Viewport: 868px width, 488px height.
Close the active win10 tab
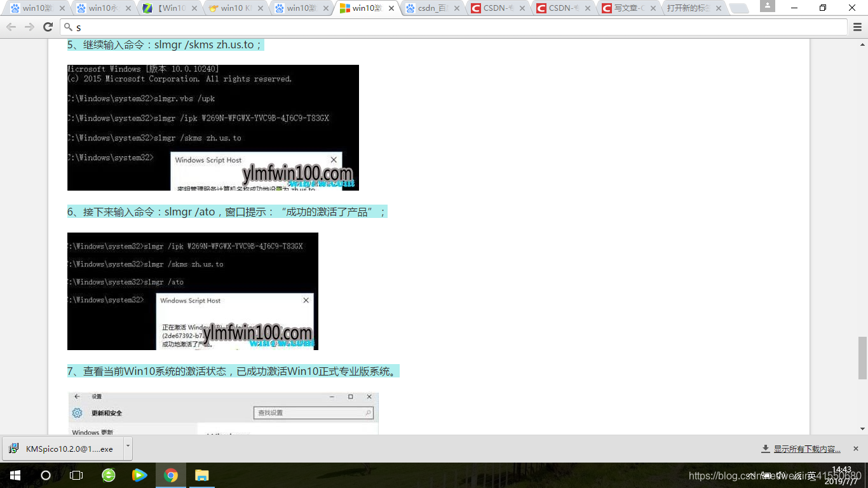pyautogui.click(x=391, y=9)
